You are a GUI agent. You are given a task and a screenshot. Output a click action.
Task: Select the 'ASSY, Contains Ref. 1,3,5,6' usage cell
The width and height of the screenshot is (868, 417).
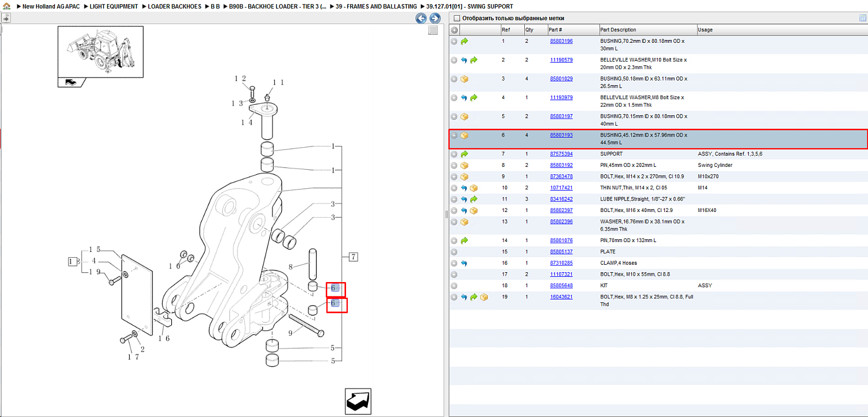(x=731, y=154)
